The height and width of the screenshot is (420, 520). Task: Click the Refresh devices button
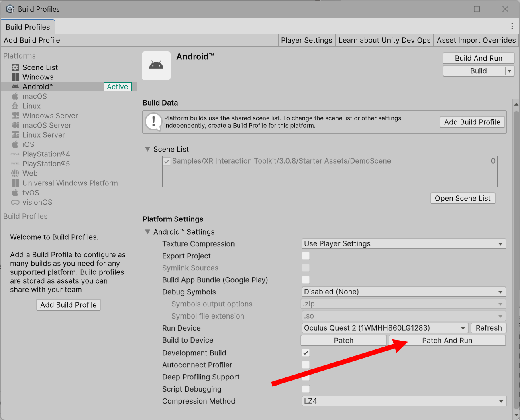489,328
